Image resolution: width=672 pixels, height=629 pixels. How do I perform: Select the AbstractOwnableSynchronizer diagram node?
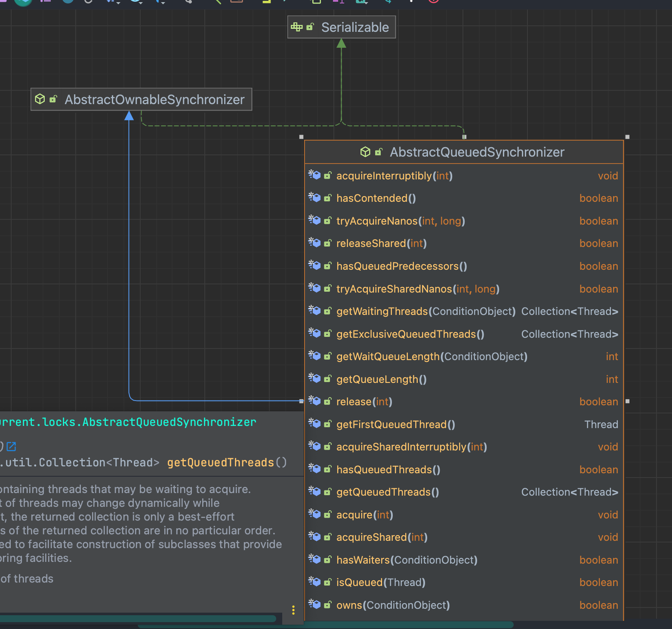tap(154, 99)
